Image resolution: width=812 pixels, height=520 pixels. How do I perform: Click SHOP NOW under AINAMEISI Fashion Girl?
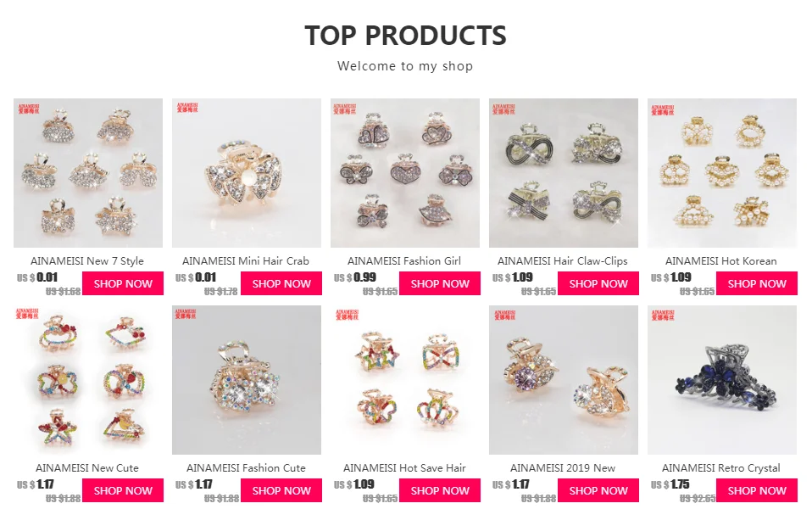click(x=440, y=283)
